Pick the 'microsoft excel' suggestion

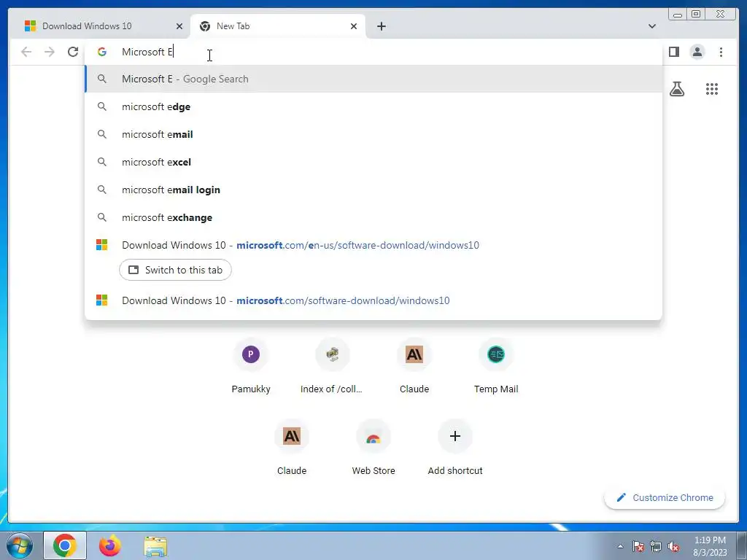click(373, 162)
